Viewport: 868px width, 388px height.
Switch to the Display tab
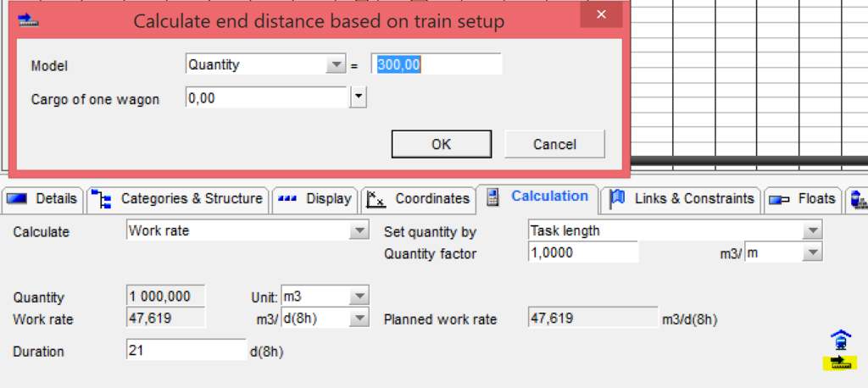coord(315,199)
